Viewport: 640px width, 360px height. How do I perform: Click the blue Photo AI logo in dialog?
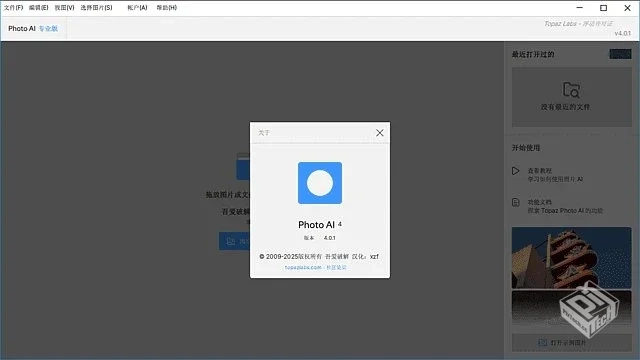[320, 183]
